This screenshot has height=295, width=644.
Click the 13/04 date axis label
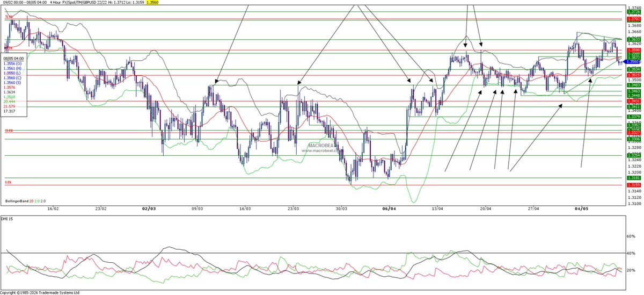click(437, 207)
